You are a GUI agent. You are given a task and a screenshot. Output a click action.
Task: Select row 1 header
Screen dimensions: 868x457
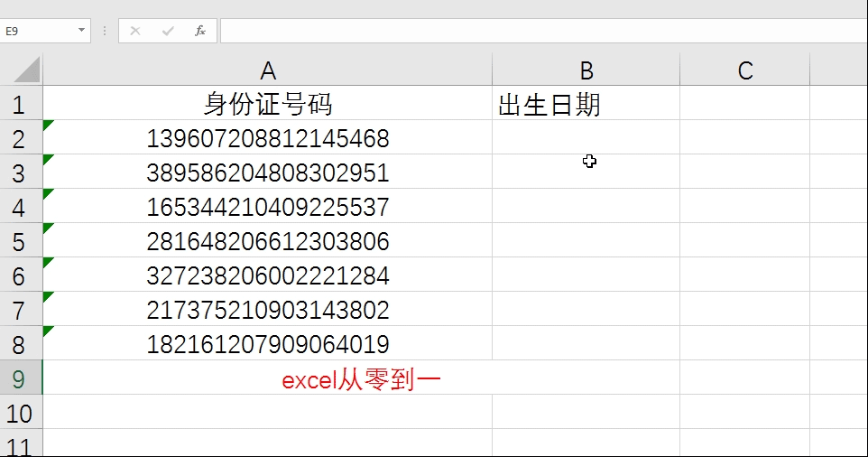pyautogui.click(x=20, y=104)
